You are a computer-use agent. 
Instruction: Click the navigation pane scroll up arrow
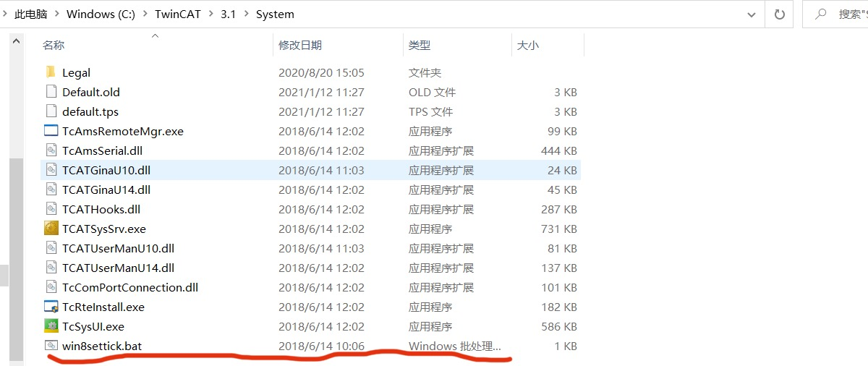coord(16,41)
